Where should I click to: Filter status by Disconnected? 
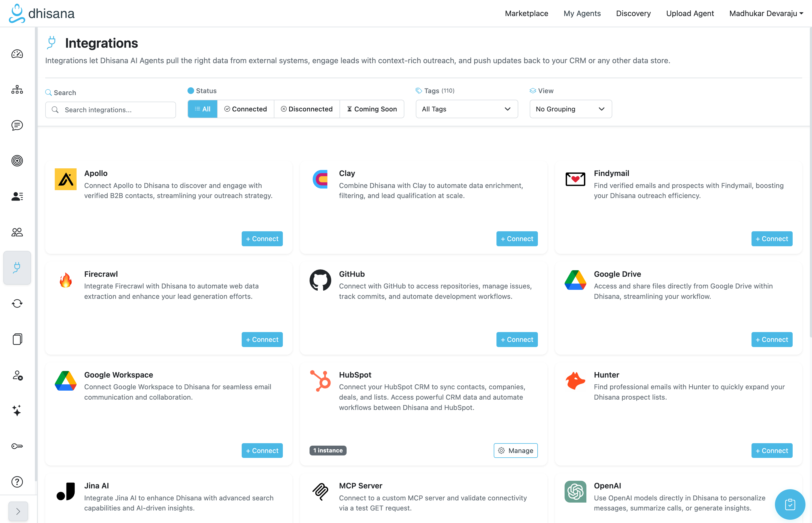(307, 109)
